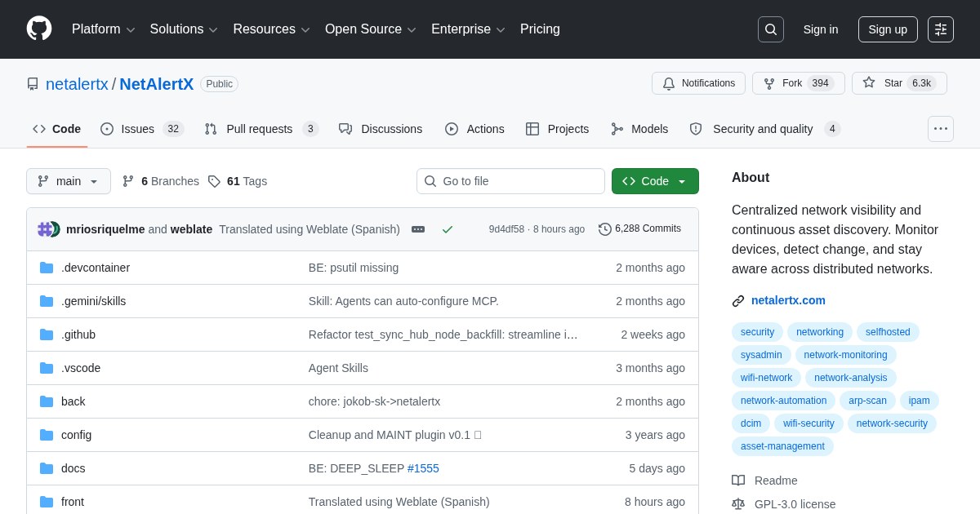View the green check status icon
980x514 pixels.
[x=448, y=229]
